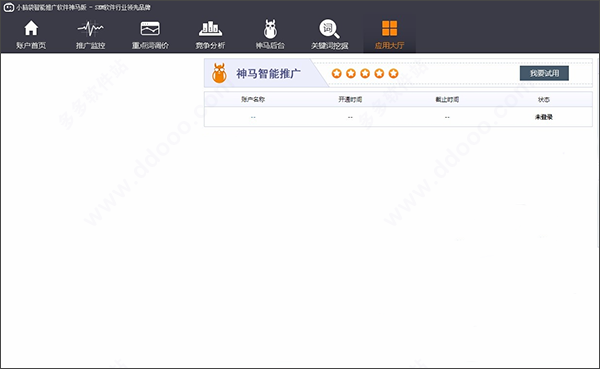The width and height of the screenshot is (600, 369).
Task: Click the 状态 column header
Action: click(544, 100)
